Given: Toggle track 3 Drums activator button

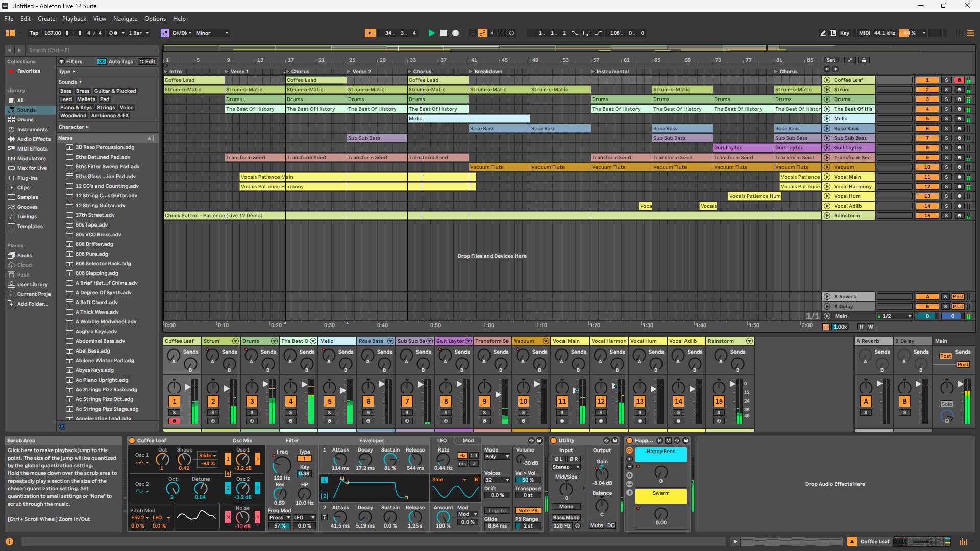Looking at the screenshot, I should [927, 99].
